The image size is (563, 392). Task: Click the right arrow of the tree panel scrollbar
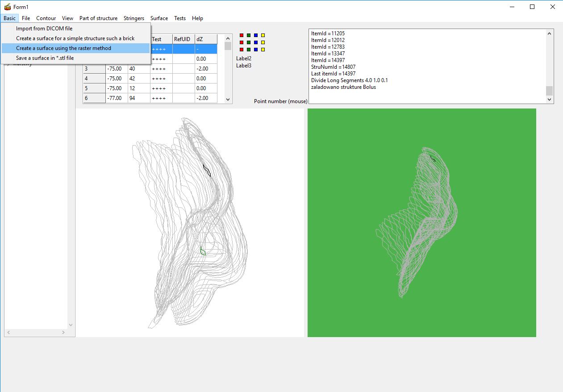(x=63, y=333)
